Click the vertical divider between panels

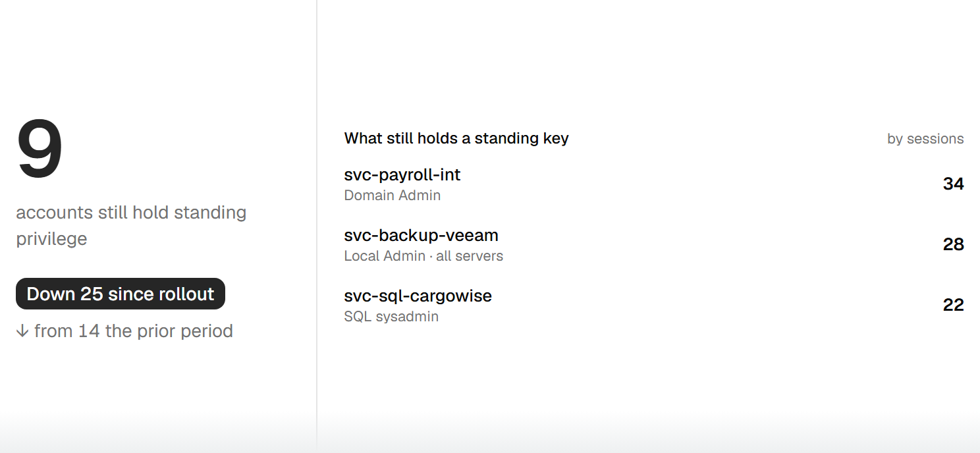(x=317, y=226)
